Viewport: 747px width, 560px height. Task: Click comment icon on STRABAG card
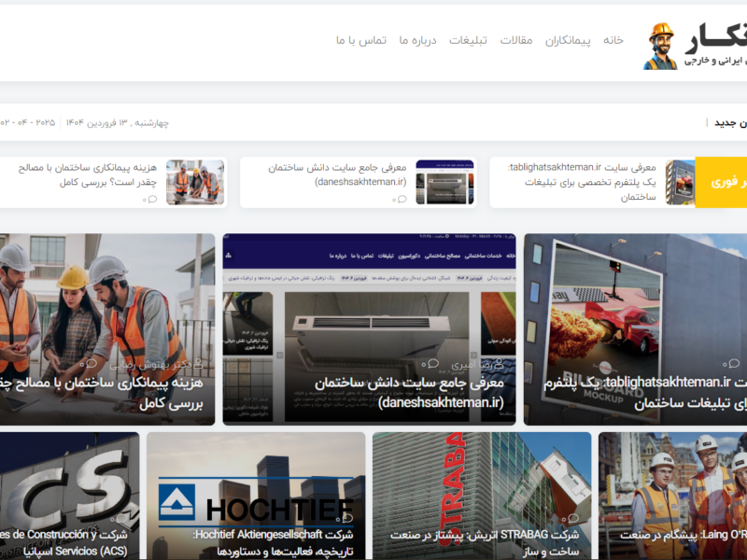pos(573,518)
